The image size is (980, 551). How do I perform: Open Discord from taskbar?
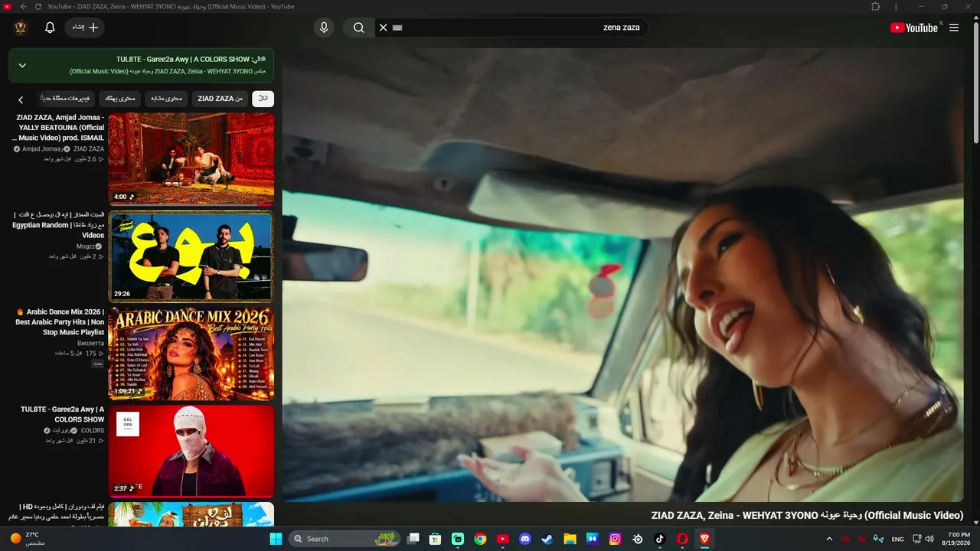tap(525, 539)
